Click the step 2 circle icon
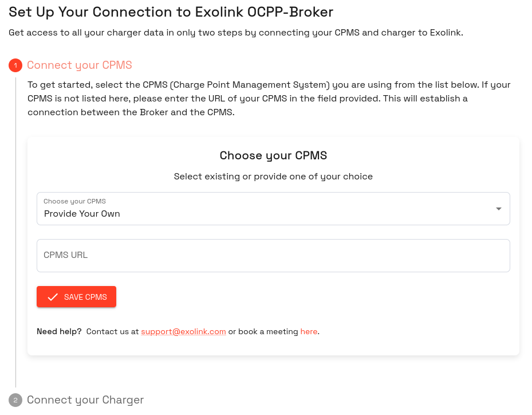 pyautogui.click(x=15, y=400)
